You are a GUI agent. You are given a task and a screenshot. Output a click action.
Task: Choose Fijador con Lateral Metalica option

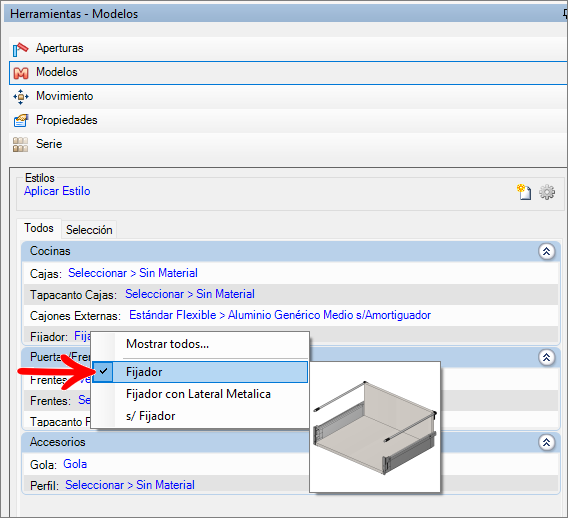198,394
